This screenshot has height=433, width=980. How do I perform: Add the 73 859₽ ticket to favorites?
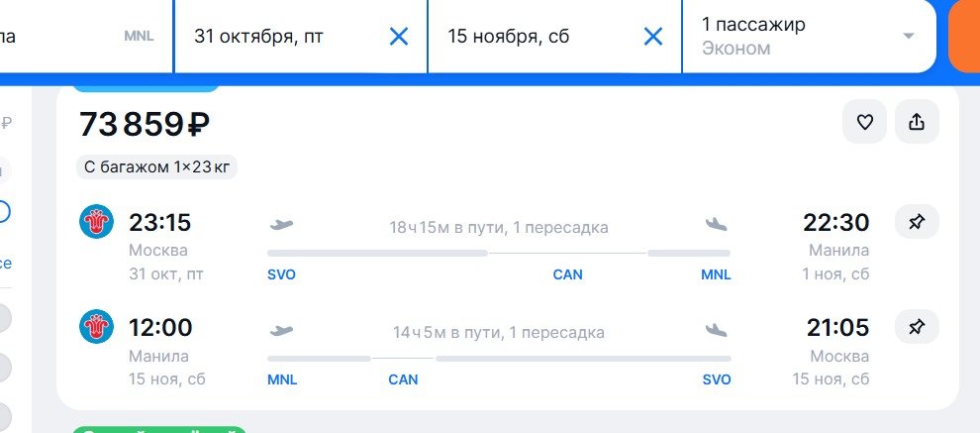pyautogui.click(x=864, y=122)
